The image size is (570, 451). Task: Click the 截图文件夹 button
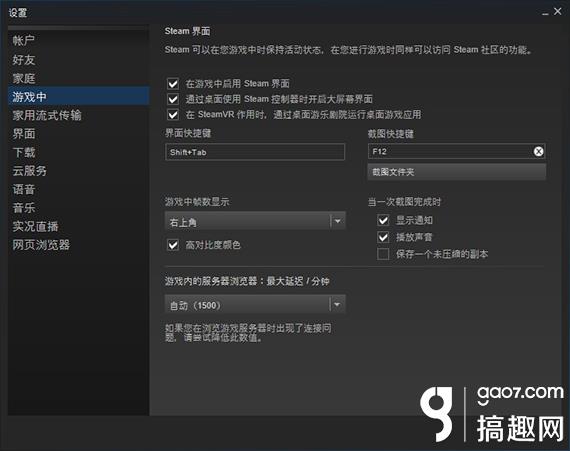[x=457, y=172]
